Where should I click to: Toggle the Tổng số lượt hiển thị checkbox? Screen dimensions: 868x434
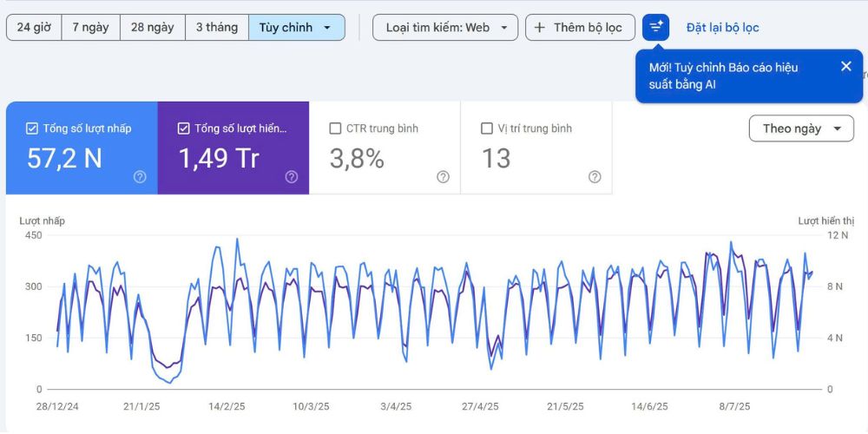pos(184,128)
